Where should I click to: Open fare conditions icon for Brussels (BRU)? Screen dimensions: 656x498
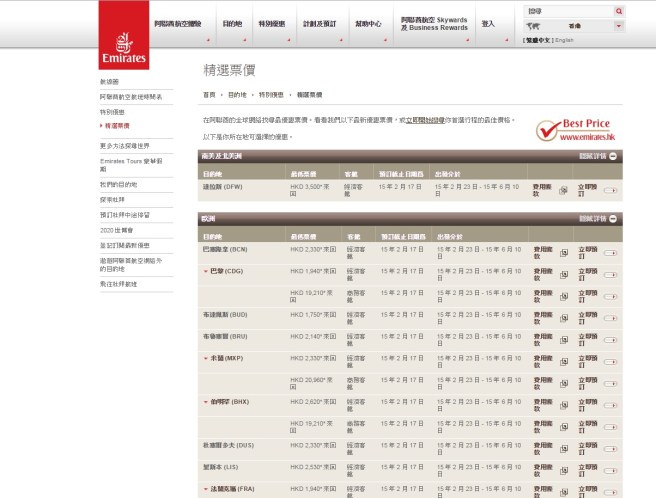[x=564, y=337]
